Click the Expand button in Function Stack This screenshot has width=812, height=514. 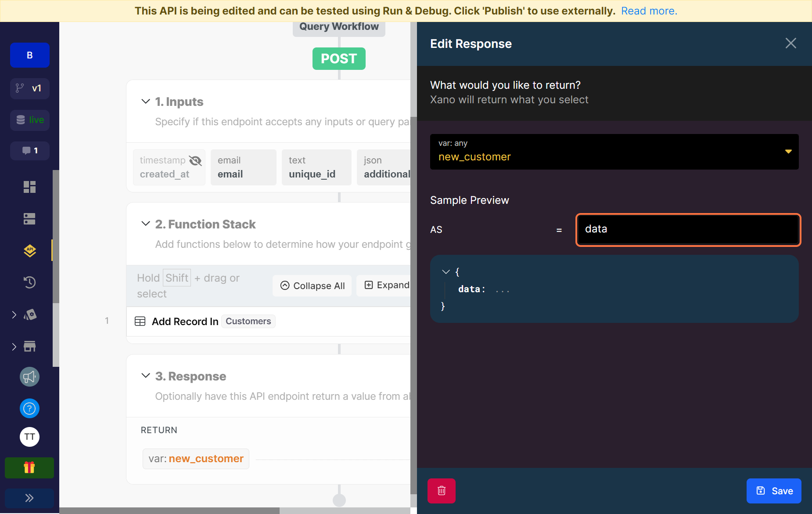pos(384,286)
